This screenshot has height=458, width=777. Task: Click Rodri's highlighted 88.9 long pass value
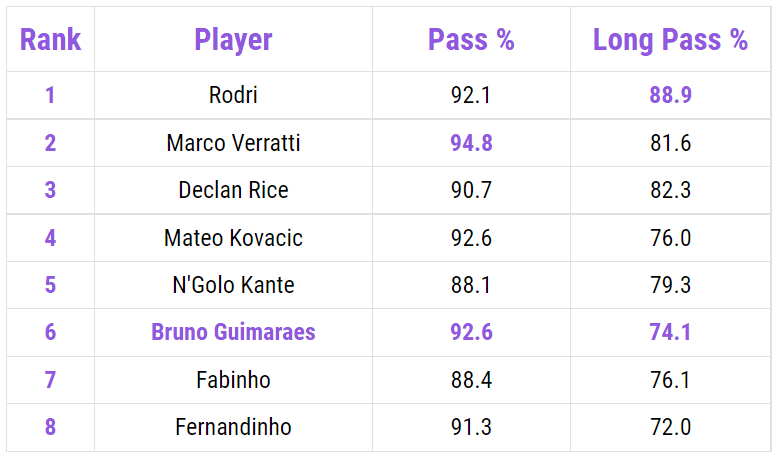[670, 96]
